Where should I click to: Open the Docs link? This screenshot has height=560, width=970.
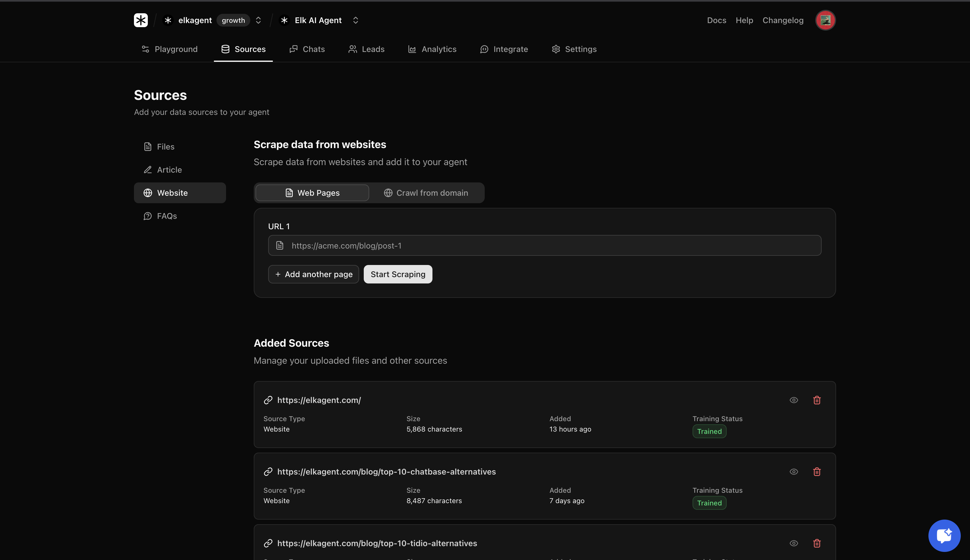pos(717,20)
